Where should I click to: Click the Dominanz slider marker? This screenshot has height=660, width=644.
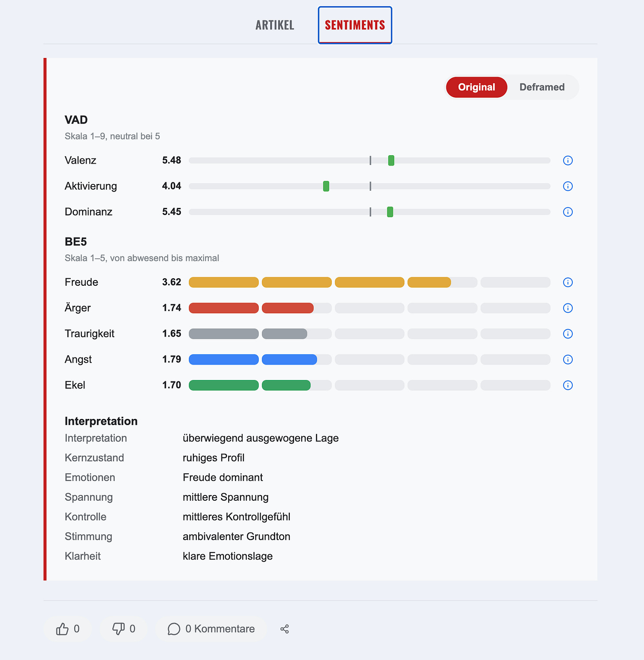390,212
